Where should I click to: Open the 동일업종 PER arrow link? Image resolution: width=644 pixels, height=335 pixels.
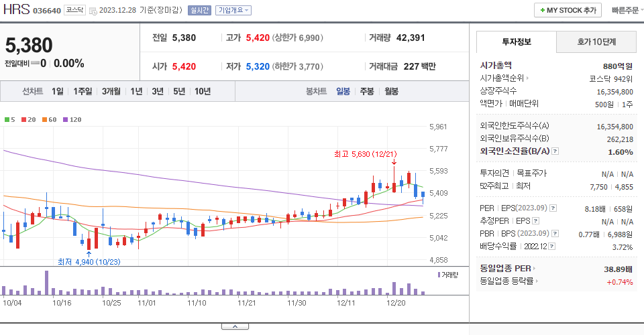point(535,269)
